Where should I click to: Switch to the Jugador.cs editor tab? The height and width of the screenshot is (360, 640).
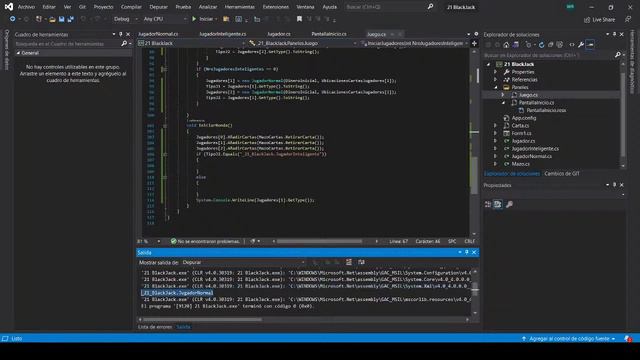[x=279, y=34]
